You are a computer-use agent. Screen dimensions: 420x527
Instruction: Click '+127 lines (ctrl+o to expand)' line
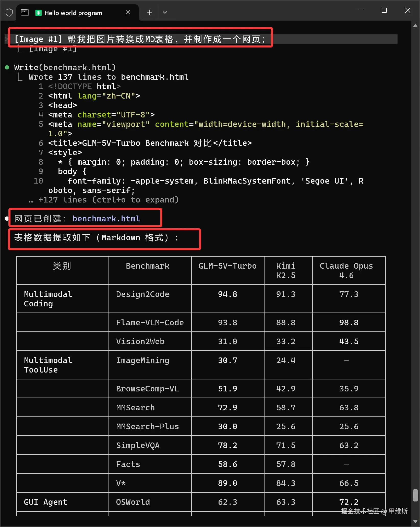tap(104, 200)
